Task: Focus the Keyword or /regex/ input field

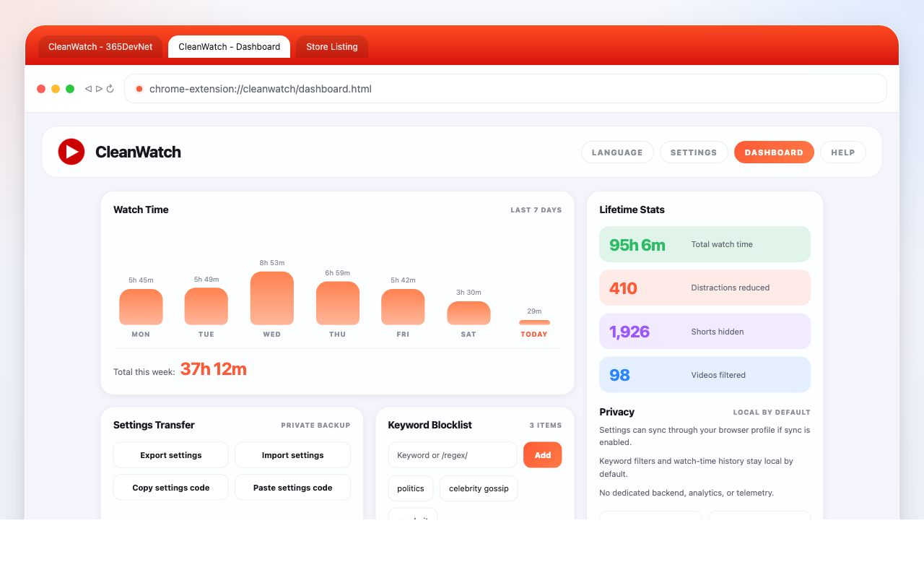Action: 453,455
